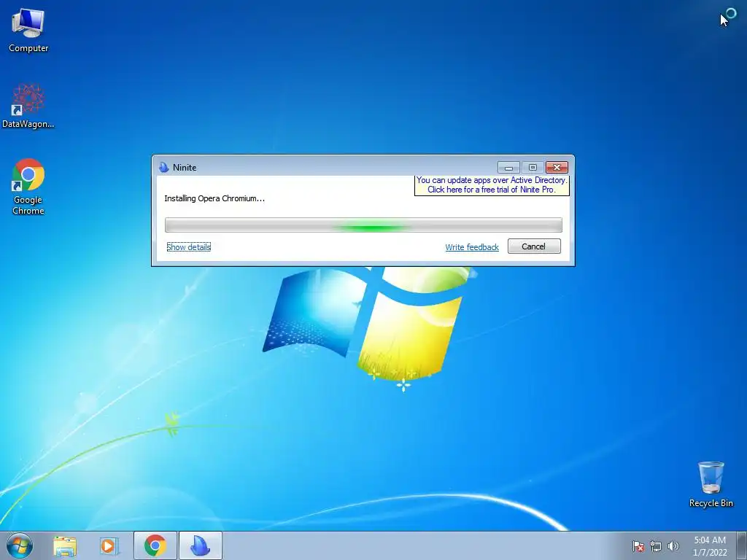Click the taskbar clock showing 5:04 AM

pos(710,546)
